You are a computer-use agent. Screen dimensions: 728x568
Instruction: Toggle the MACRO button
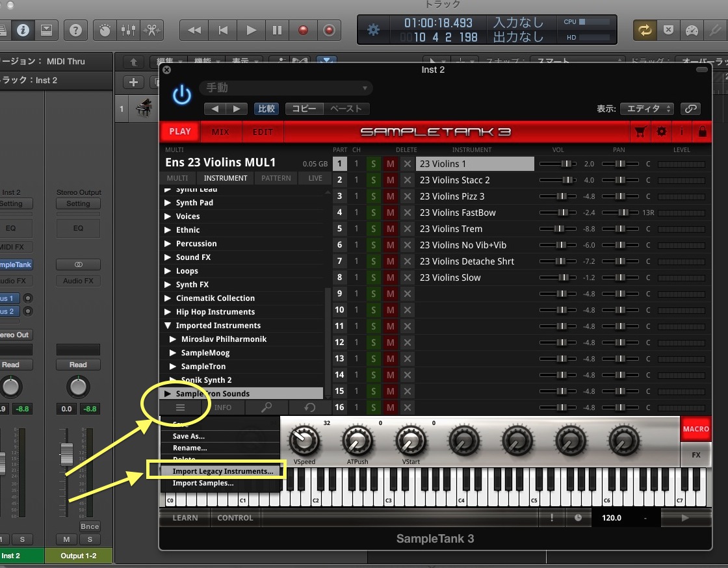696,429
